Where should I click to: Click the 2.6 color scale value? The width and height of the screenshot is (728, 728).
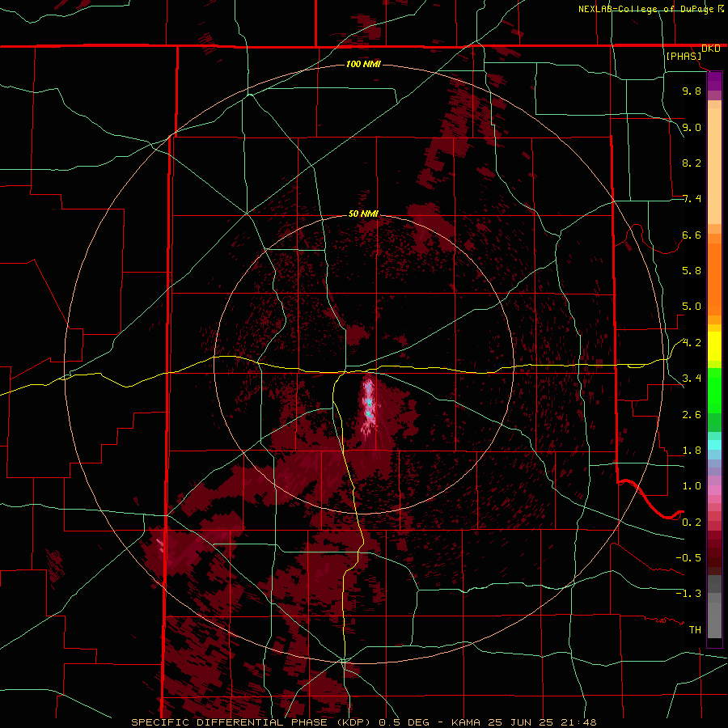tap(692, 415)
